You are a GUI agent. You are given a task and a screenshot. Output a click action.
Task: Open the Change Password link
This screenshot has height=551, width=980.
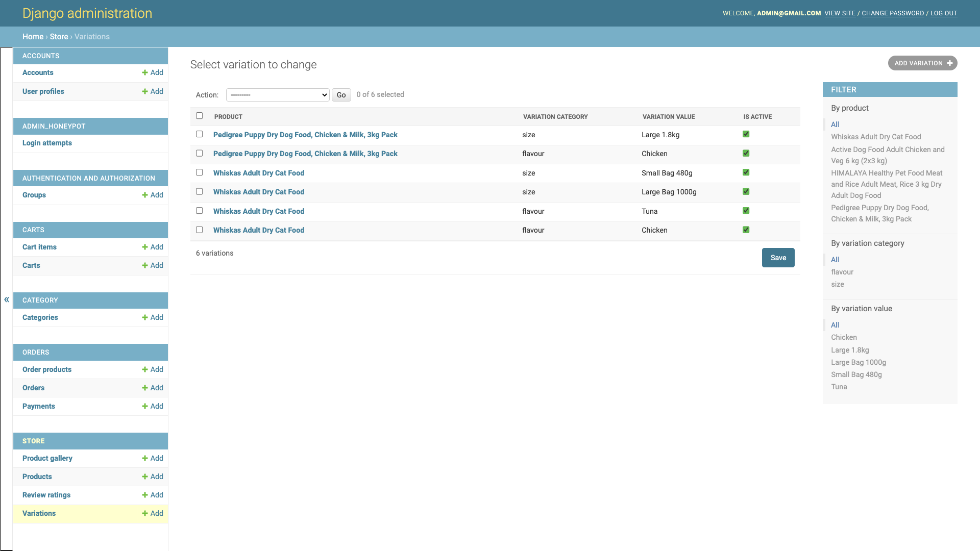click(893, 13)
